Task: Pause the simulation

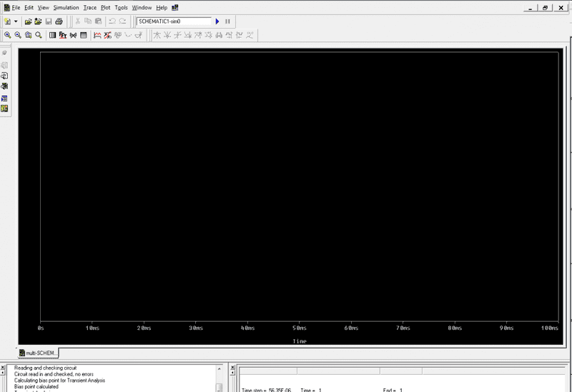Action: [227, 21]
